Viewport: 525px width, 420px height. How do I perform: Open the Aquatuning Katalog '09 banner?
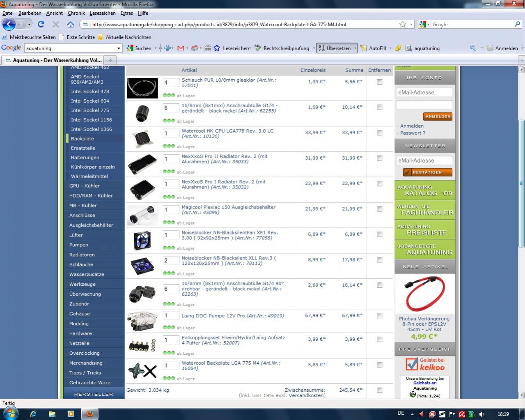coord(425,190)
